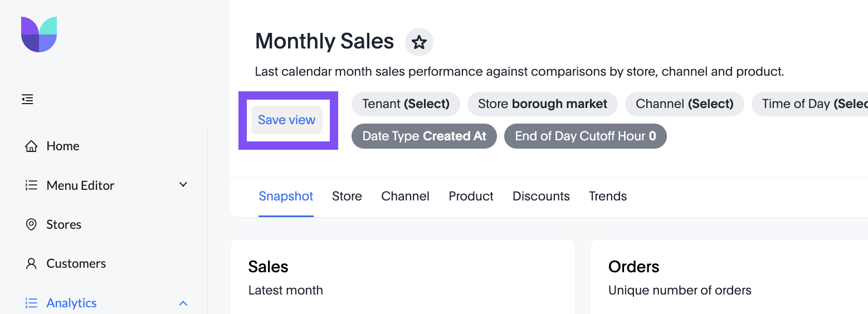
Task: Open the Channel (Select) filter
Action: point(685,104)
